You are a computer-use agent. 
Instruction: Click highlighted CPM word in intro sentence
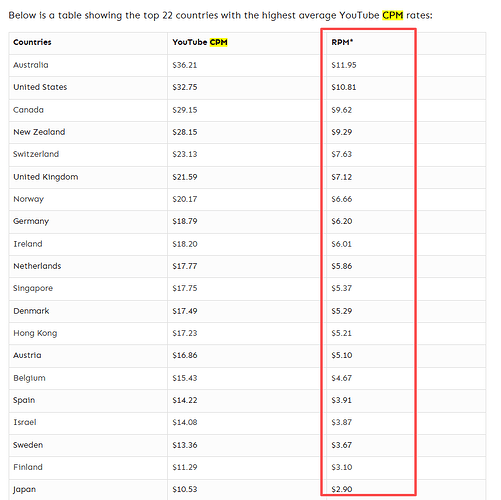392,15
